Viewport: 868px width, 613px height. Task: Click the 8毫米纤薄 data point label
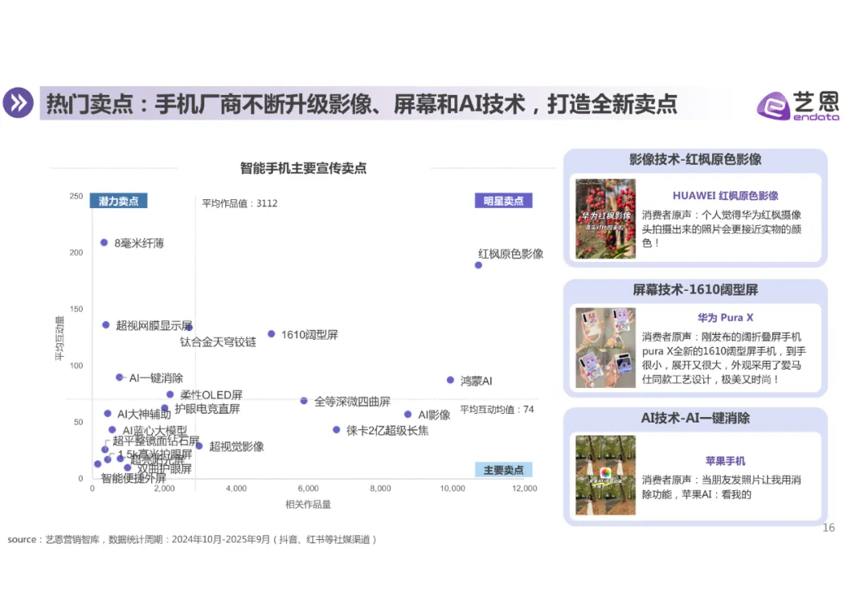pyautogui.click(x=139, y=243)
